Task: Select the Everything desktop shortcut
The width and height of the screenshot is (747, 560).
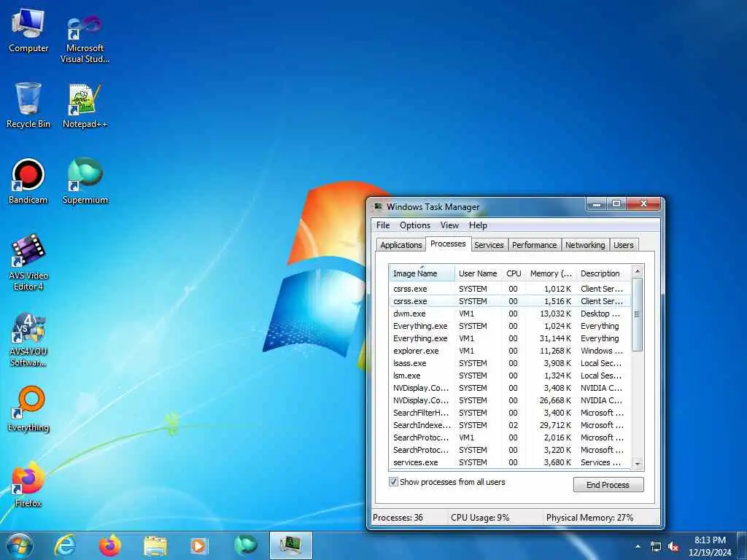Action: tap(28, 408)
